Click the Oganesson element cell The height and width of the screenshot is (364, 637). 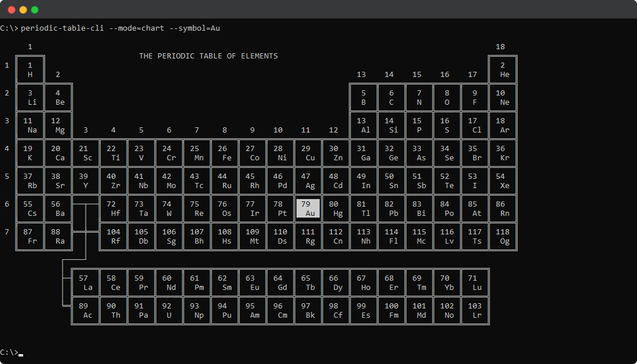pos(503,237)
